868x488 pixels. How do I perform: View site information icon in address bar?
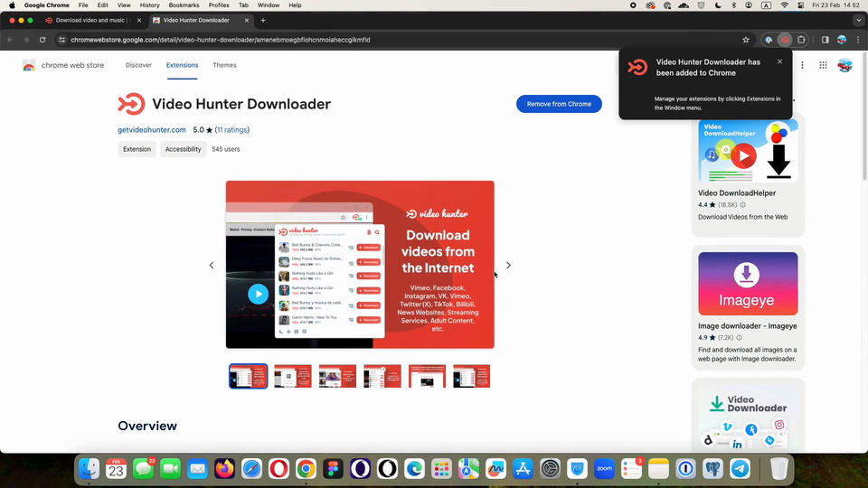62,40
